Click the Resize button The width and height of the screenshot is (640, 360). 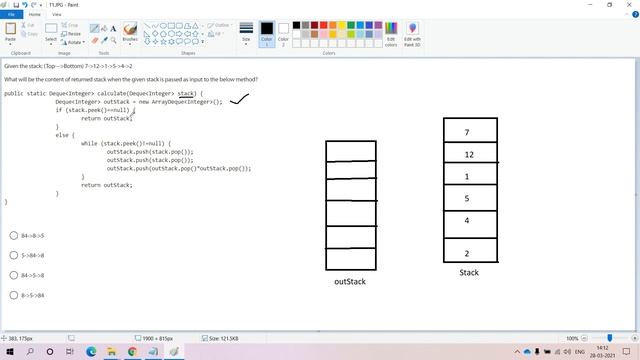[71, 34]
